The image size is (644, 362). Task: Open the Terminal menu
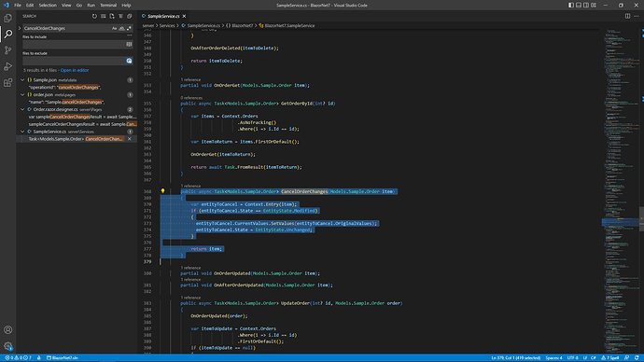point(108,6)
